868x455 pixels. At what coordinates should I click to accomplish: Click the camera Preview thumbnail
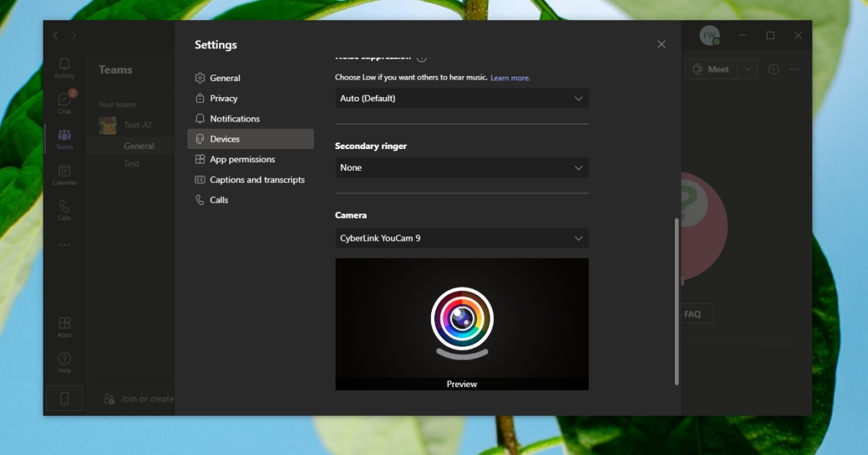click(x=461, y=324)
